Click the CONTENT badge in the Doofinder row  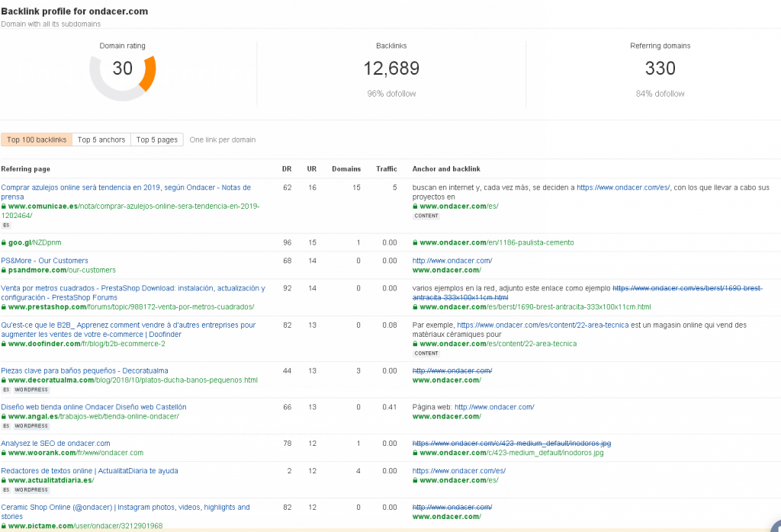pyautogui.click(x=426, y=354)
